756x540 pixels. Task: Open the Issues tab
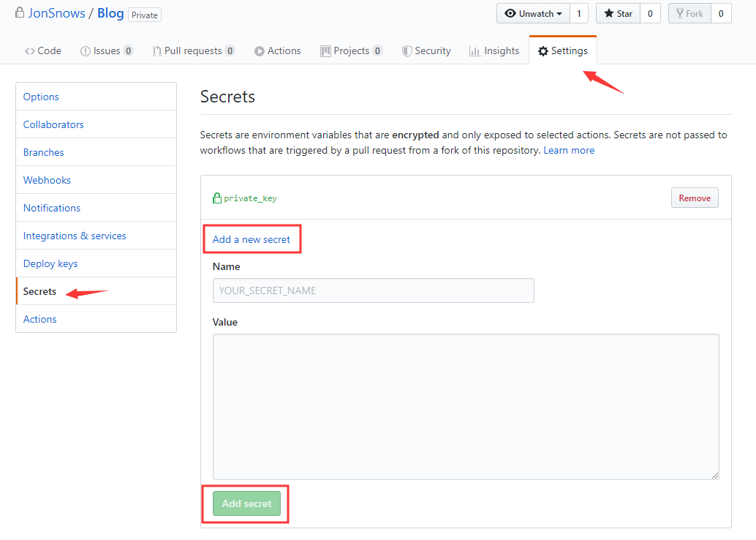tap(106, 51)
